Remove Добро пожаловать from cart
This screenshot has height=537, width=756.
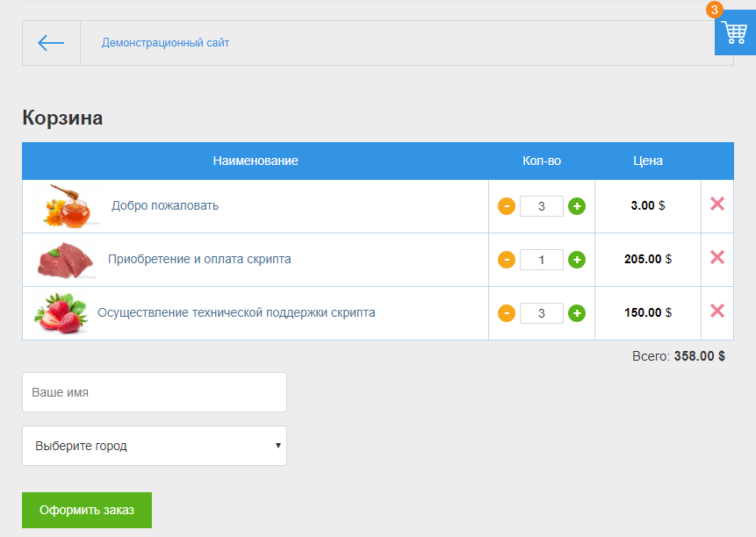coord(716,204)
